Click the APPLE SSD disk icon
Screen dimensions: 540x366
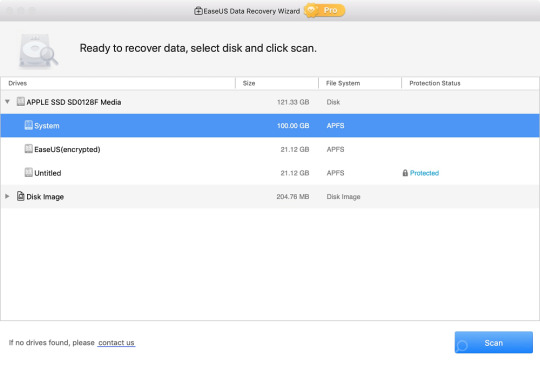21,101
